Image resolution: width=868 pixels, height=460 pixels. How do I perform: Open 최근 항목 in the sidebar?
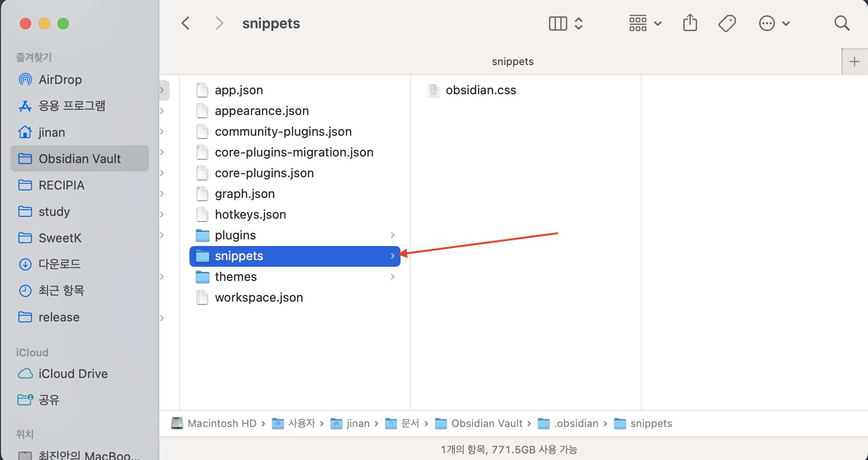coord(79,291)
